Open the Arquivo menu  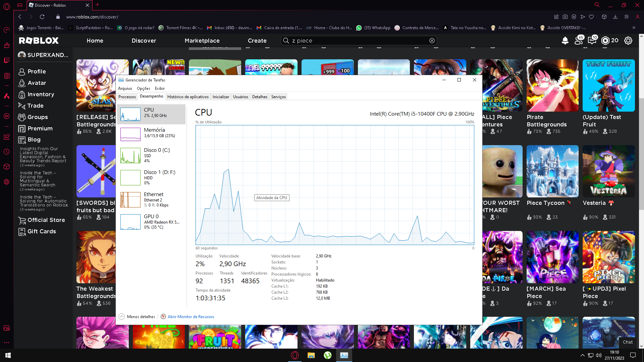click(x=125, y=88)
